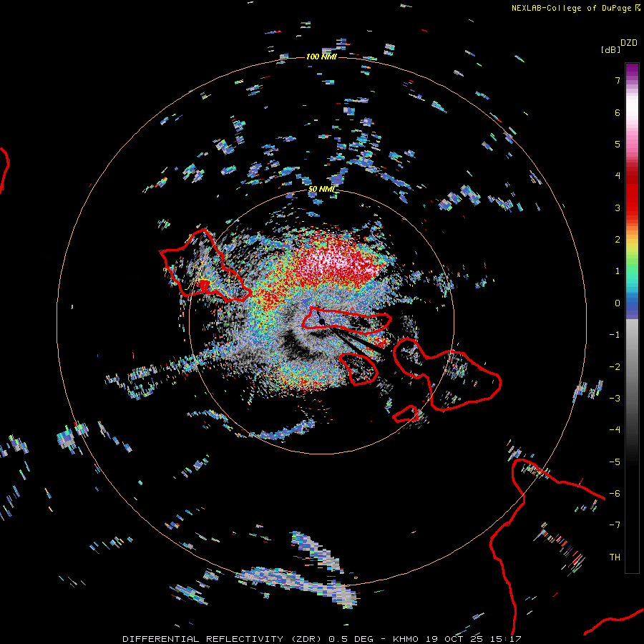The height and width of the screenshot is (644, 644).
Task: Click the 2 value on the dB scale
Action: pos(618,240)
